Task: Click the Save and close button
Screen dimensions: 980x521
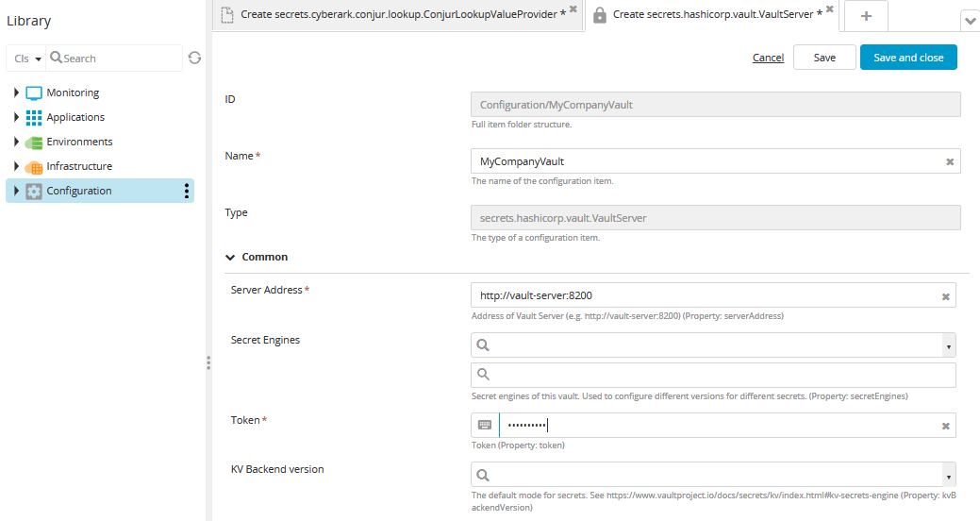Action: click(x=908, y=58)
